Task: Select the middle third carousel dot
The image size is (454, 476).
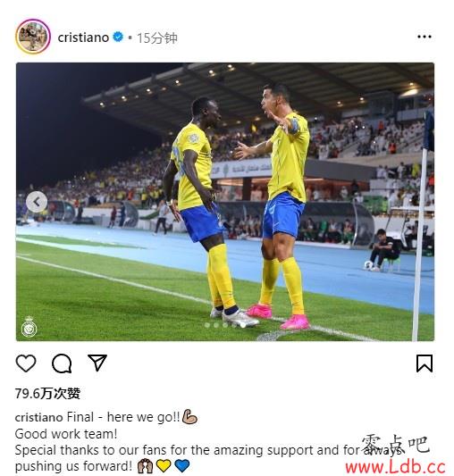Action: pyautogui.click(x=225, y=325)
